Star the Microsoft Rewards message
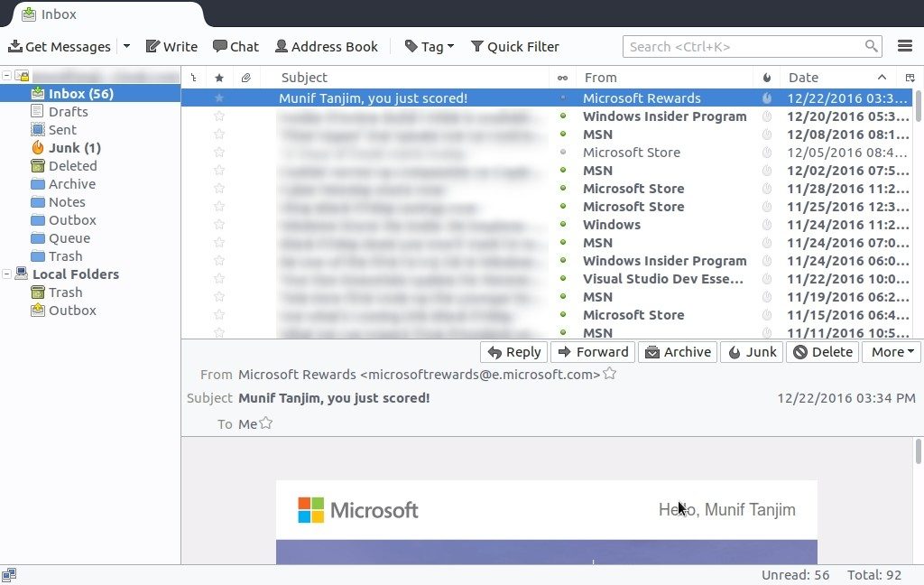924x585 pixels. pos(219,97)
